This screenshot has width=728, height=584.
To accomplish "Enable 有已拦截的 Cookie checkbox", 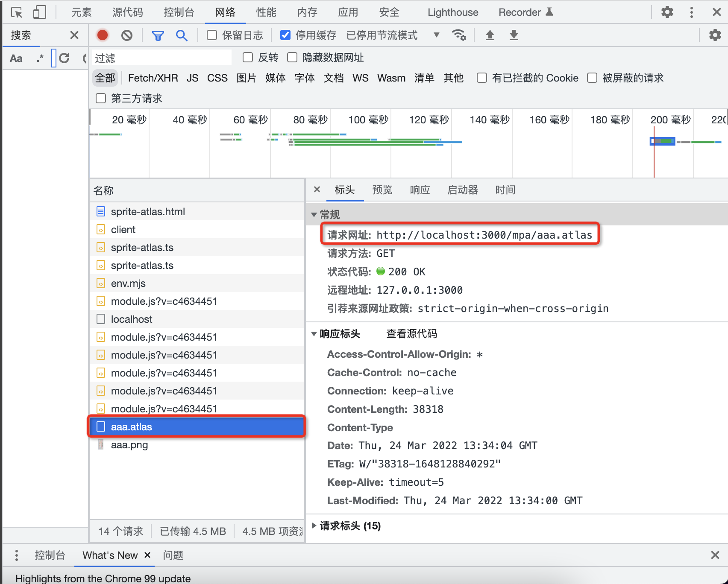I will tap(482, 78).
